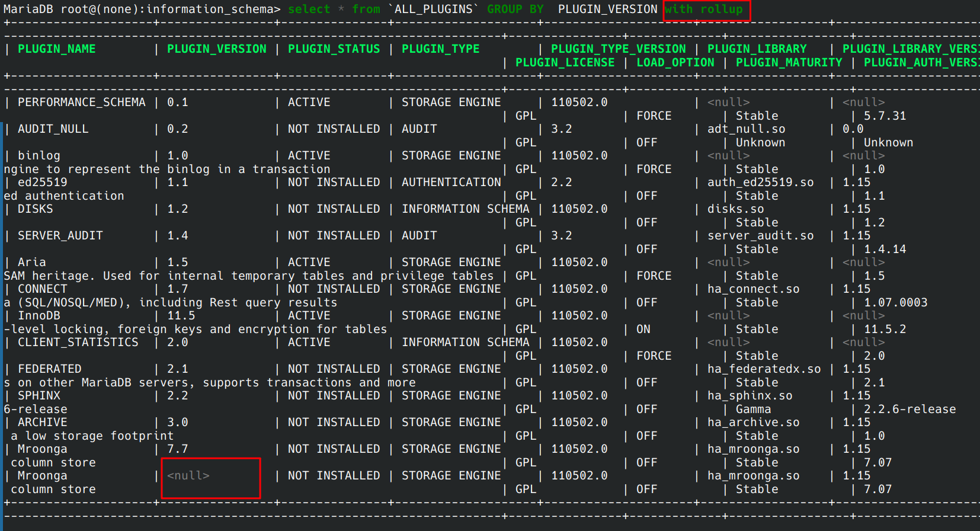Viewport: 980px width, 531px height.
Task: Select the SERVER_AUDIT plugin name
Action: [x=60, y=236]
